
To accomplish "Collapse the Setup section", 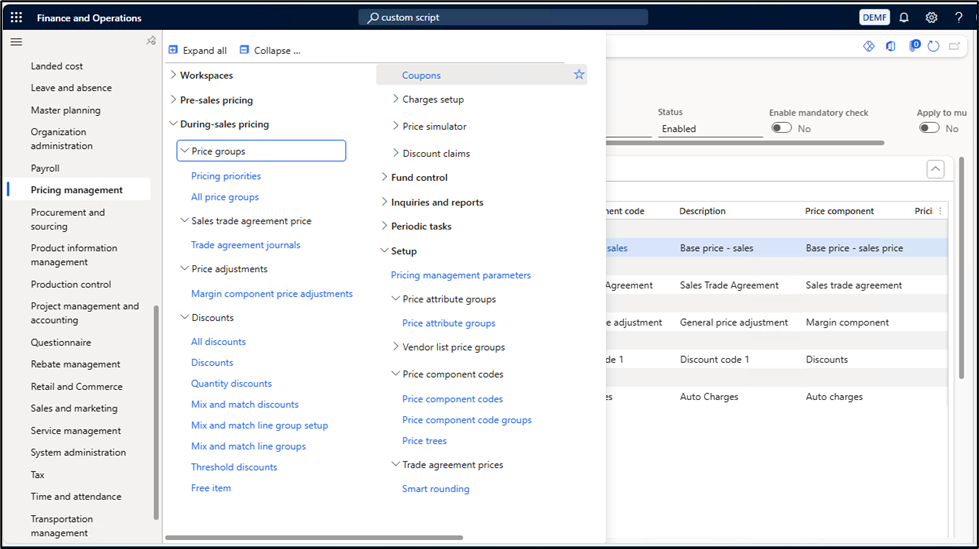I will point(384,250).
